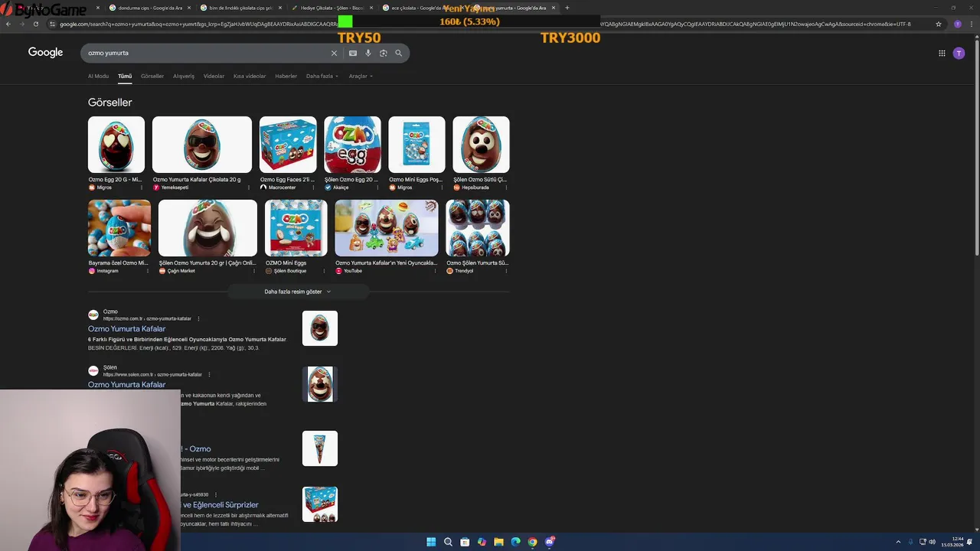Screen dimensions: 980x551
Task: Open Yemeksepeti Ozmo Yumurta Kafalar image
Action: [201, 145]
